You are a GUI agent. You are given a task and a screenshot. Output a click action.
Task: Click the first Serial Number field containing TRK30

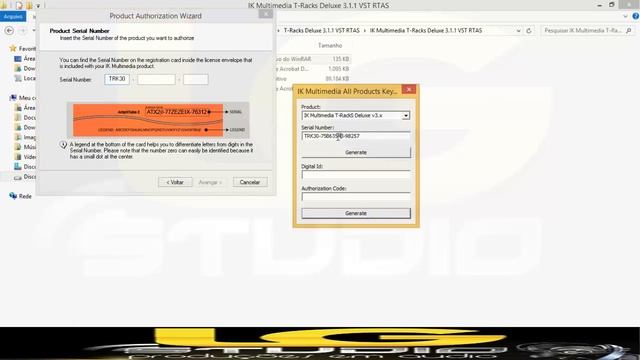coord(117,79)
